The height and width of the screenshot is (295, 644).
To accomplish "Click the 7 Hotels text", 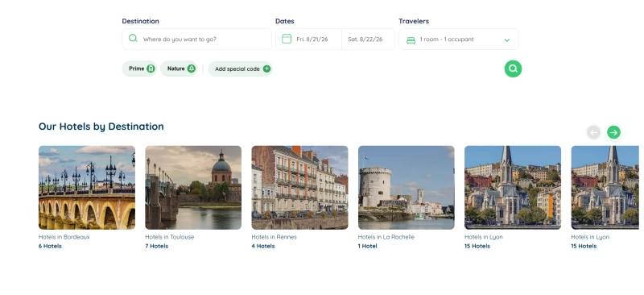I will [x=156, y=246].
